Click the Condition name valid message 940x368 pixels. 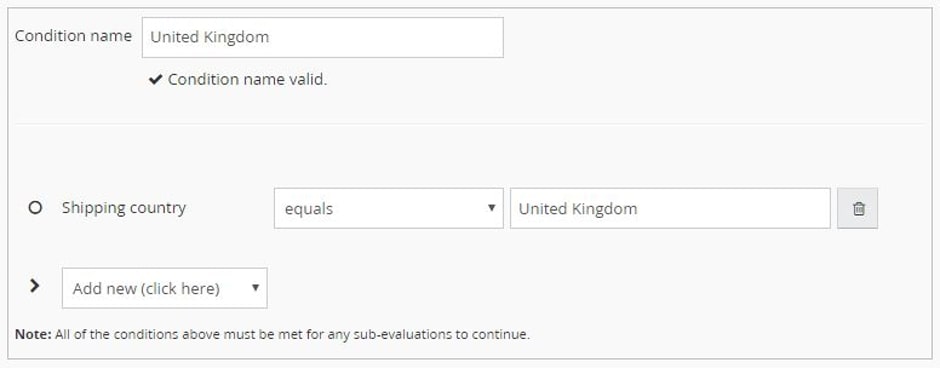click(248, 80)
